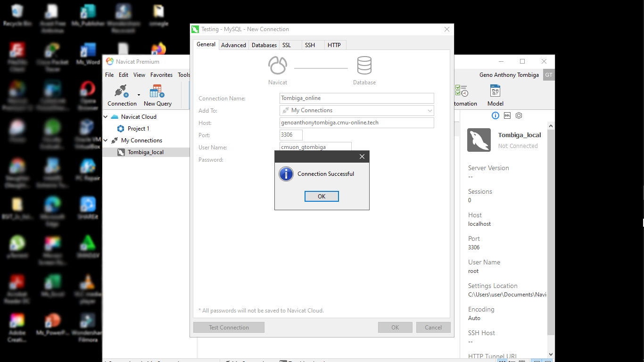Viewport: 644px width, 362px height.
Task: Switch to the Advanced tab
Action: 233,45
